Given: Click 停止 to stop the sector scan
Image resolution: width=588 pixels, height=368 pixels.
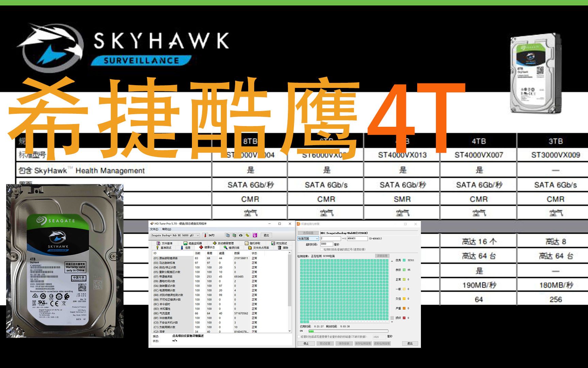Looking at the screenshot, I should click(x=307, y=343).
